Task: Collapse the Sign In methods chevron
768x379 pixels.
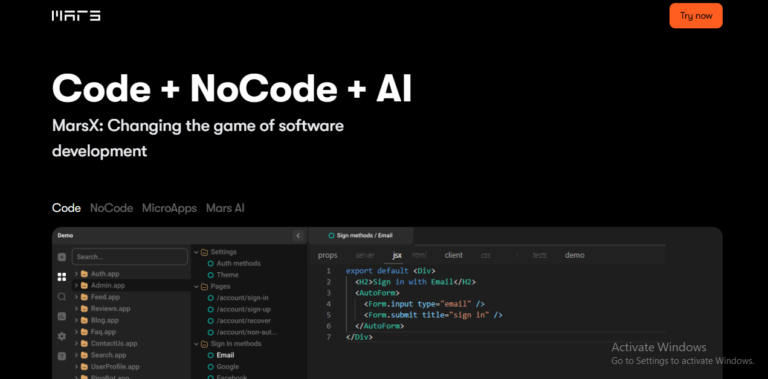Action: point(196,344)
